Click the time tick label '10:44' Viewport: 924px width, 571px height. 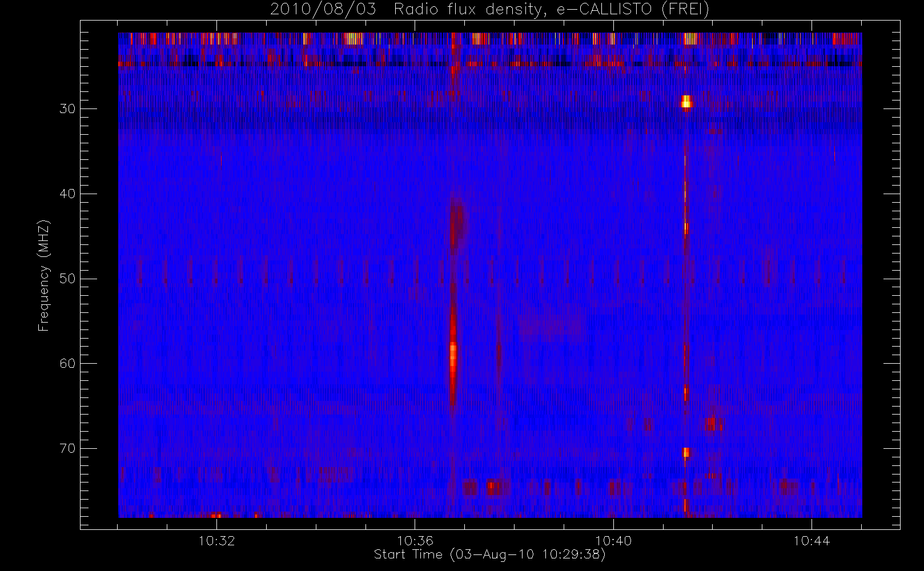point(811,541)
